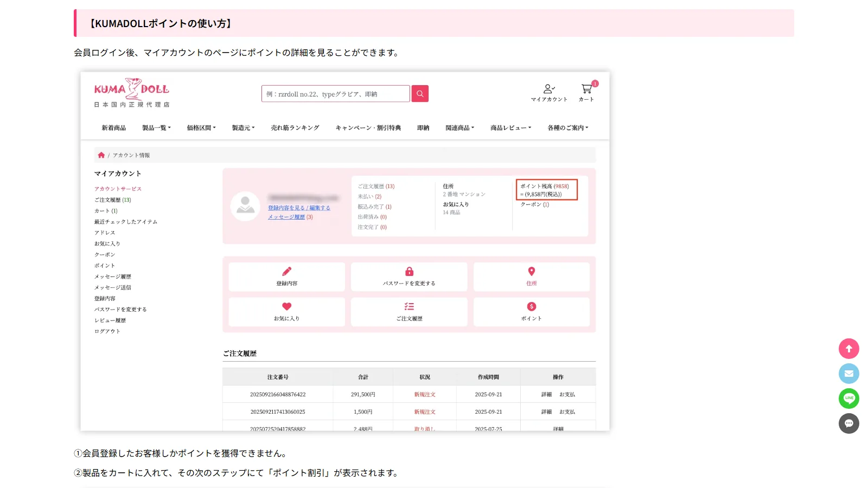Click the KUMA DOLL logo
The height and width of the screenshot is (488, 868).
pyautogui.click(x=132, y=93)
